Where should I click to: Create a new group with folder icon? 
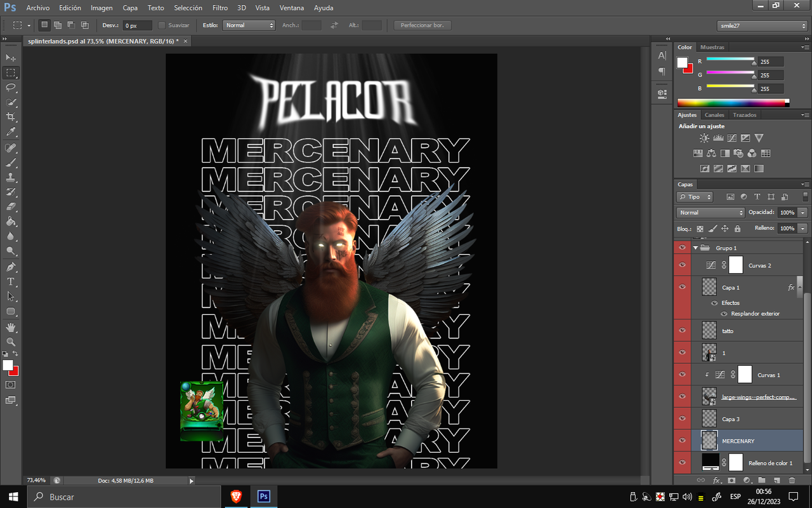coord(761,481)
